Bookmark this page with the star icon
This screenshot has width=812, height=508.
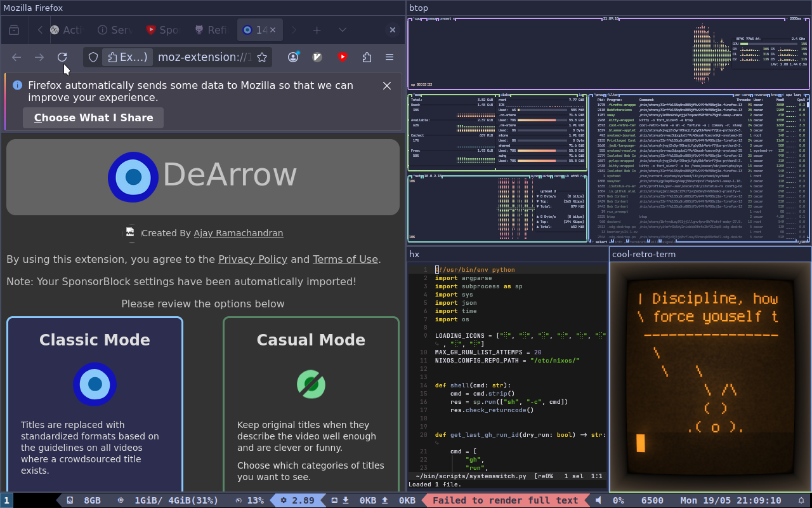(262, 57)
